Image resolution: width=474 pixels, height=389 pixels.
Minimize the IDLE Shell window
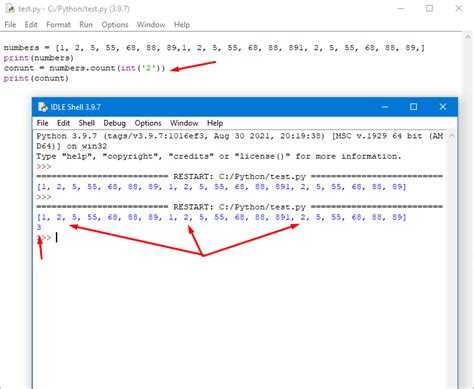tap(385, 107)
